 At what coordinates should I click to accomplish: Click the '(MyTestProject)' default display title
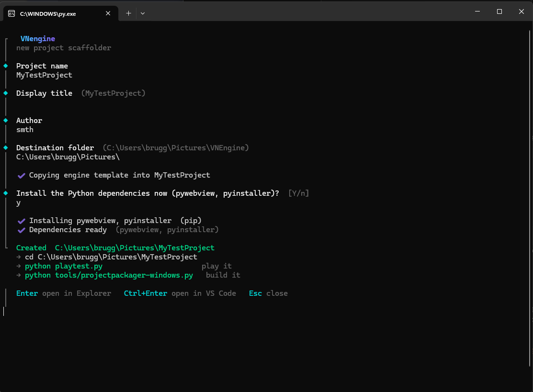(x=113, y=93)
